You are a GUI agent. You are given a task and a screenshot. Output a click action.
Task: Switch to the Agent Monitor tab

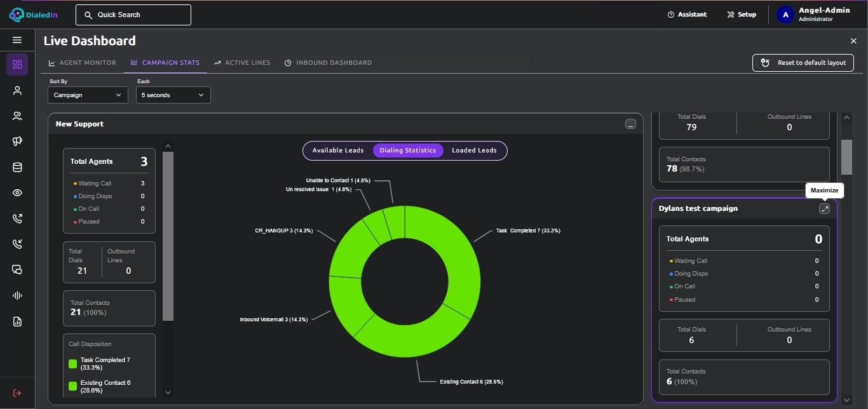pyautogui.click(x=83, y=63)
